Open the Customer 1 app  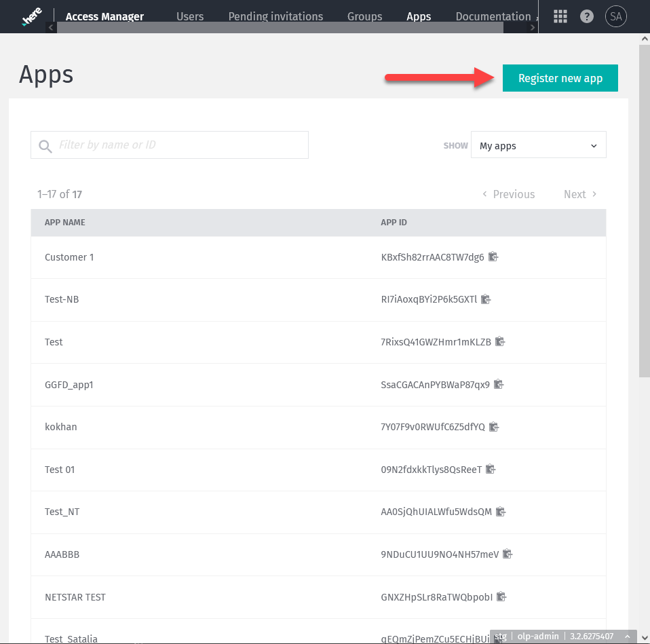[x=69, y=257]
